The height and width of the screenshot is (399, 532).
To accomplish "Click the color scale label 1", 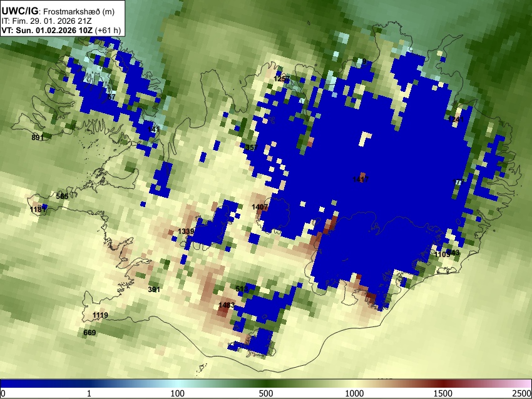I will coord(89,393).
